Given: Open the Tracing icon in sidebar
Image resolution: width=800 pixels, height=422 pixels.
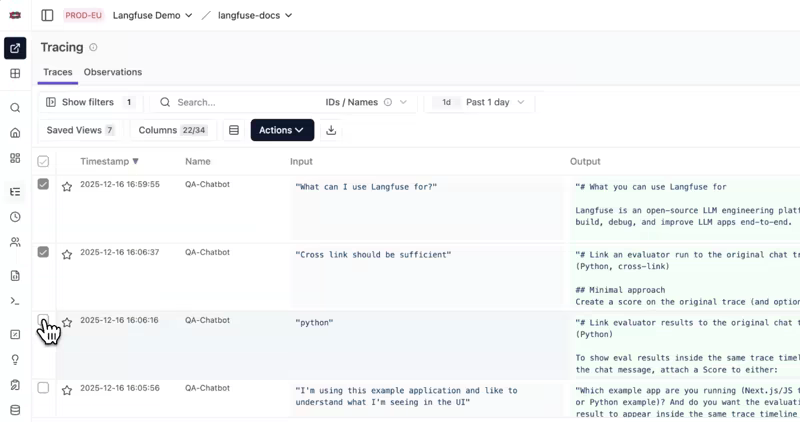Looking at the screenshot, I should click(x=15, y=48).
